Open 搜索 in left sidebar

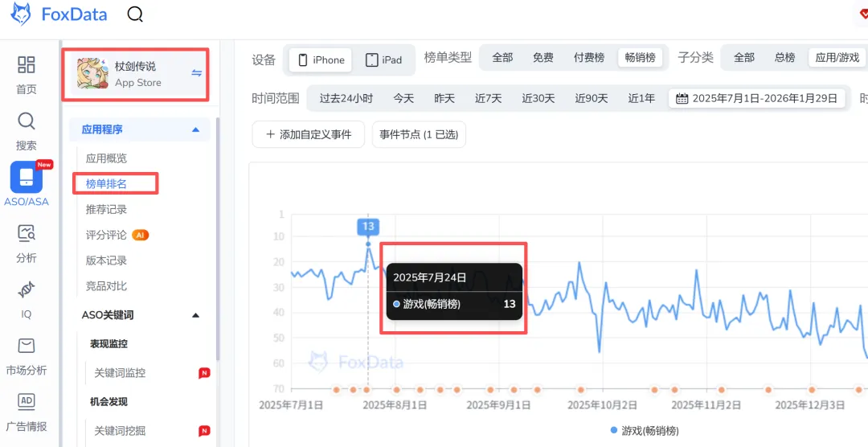[x=26, y=131]
